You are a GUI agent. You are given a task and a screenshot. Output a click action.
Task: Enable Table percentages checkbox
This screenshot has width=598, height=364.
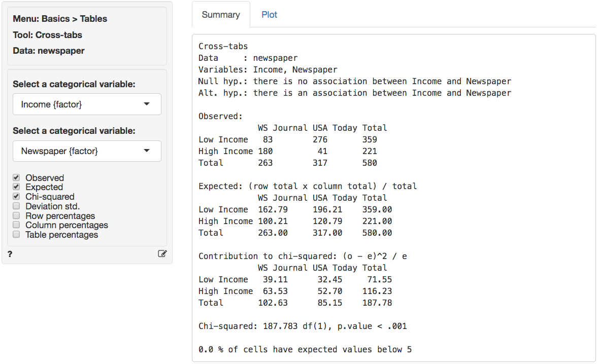click(16, 235)
